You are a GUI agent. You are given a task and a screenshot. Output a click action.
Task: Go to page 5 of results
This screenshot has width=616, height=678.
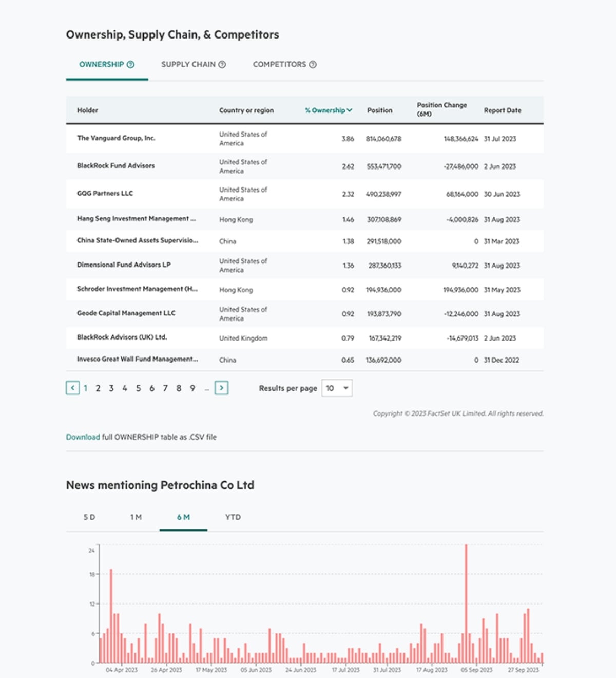pyautogui.click(x=139, y=388)
